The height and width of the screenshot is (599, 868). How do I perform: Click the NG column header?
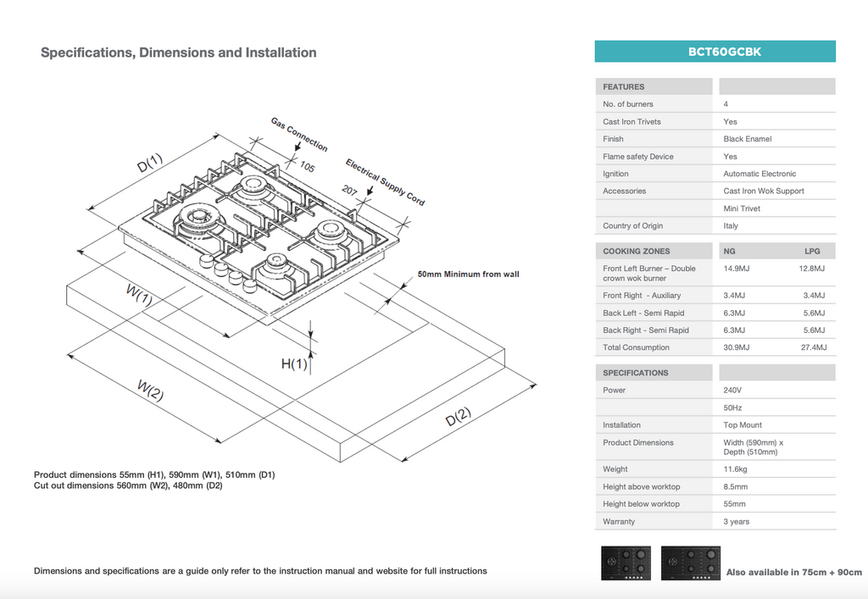tap(729, 251)
